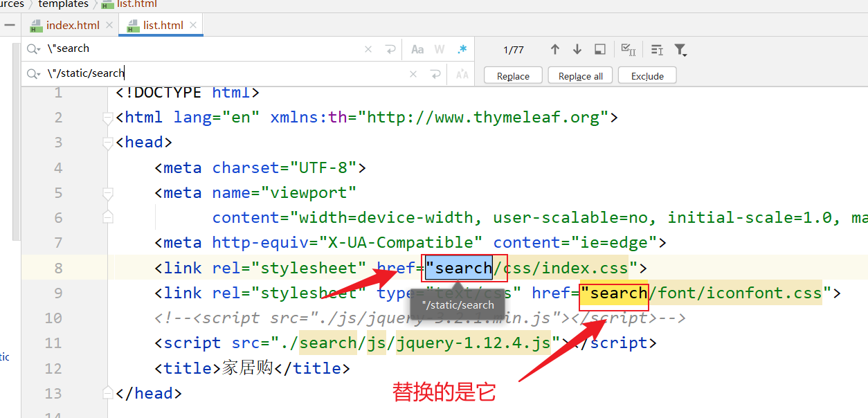
Task: Click yellow "search match on line 9
Action: click(614, 293)
